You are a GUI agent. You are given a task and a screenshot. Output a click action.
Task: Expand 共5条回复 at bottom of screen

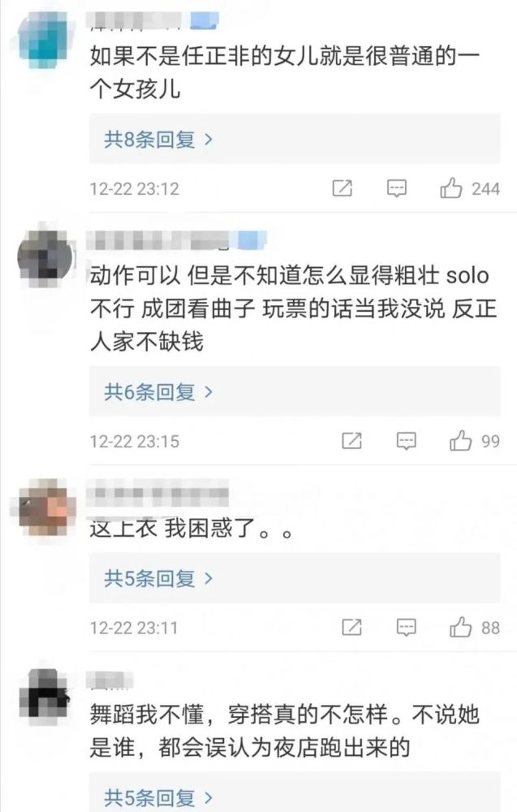coord(295,793)
